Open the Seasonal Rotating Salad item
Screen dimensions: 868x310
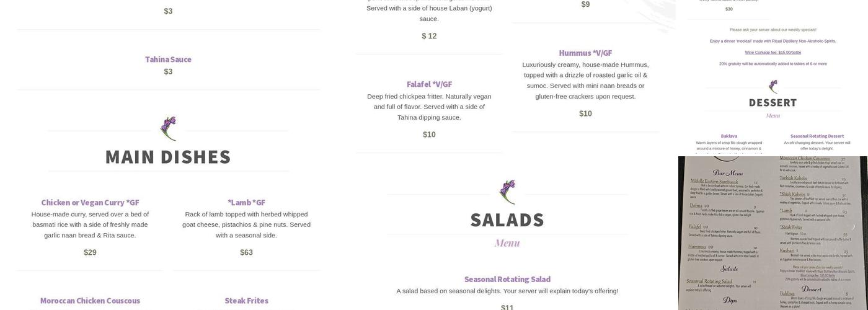507,280
